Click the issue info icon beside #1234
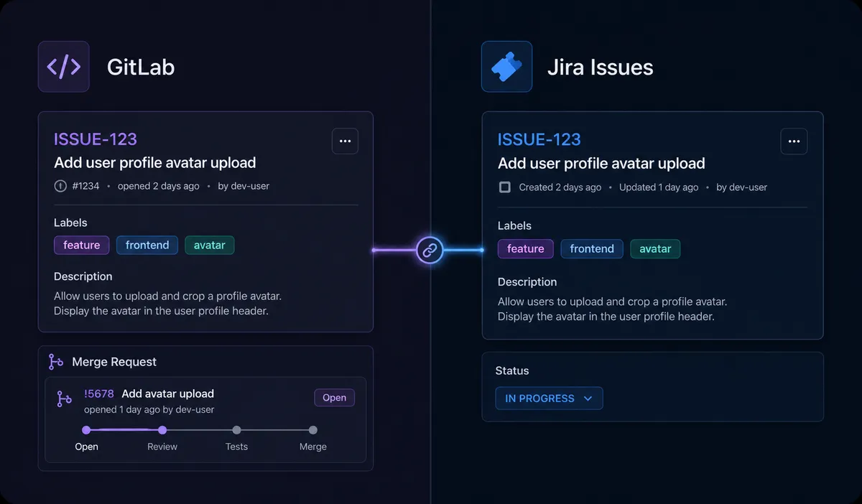862x504 pixels. tap(60, 186)
